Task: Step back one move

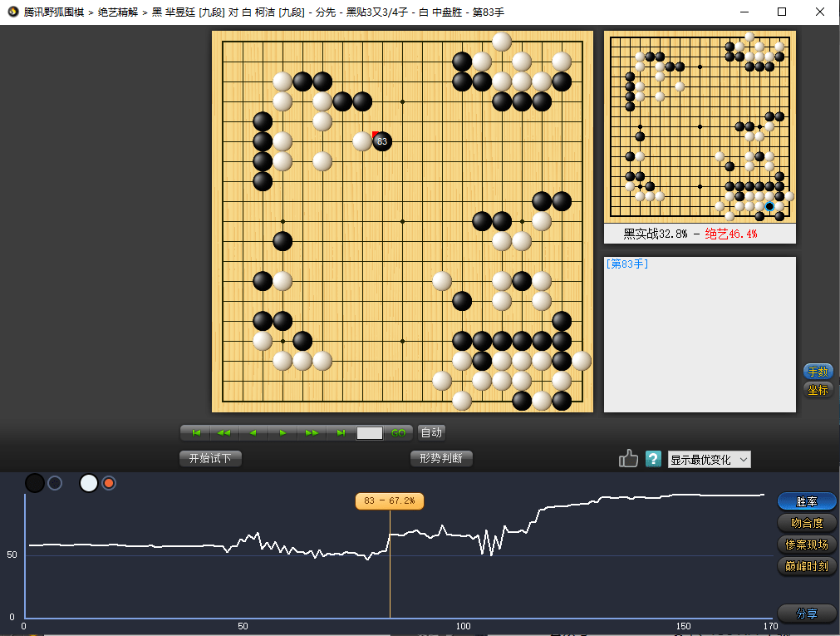Action: pyautogui.click(x=253, y=433)
